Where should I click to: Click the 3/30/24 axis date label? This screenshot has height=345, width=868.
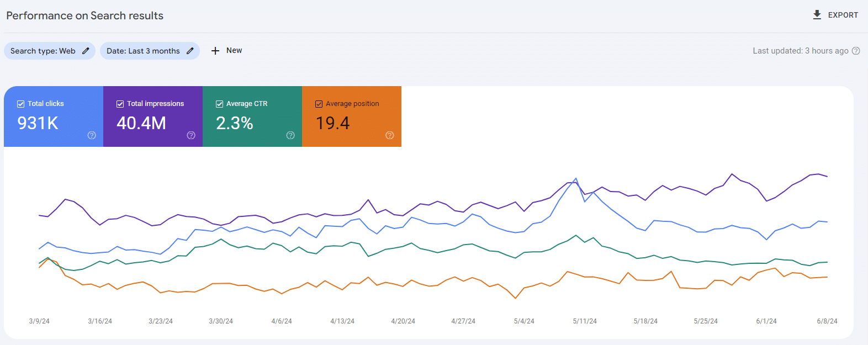point(221,321)
